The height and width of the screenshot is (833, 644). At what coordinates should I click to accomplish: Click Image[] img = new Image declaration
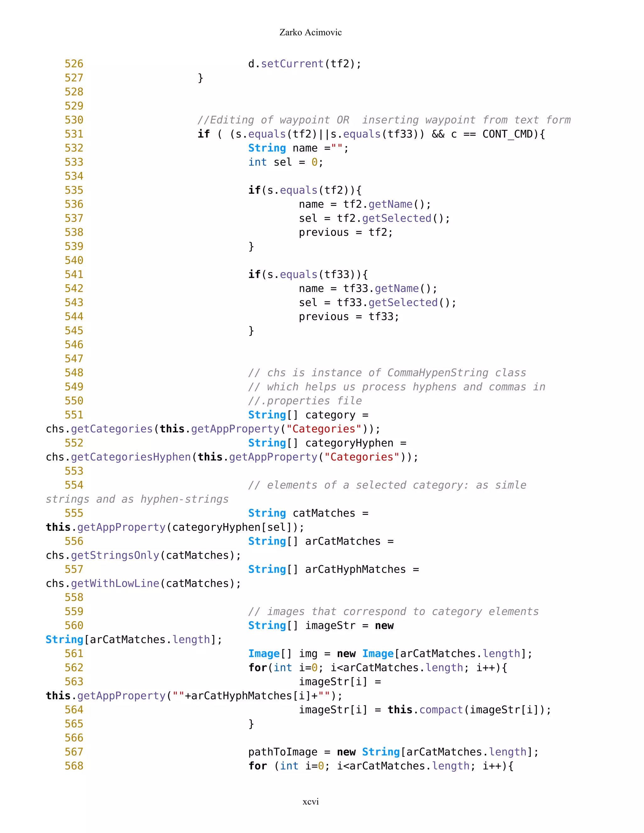click(390, 654)
